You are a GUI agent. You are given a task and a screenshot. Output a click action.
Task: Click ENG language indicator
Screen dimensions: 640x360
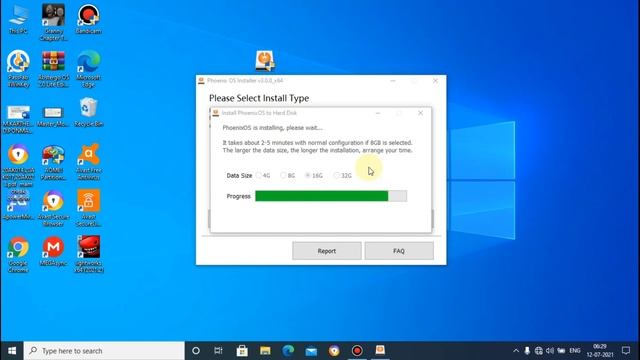[575, 351]
